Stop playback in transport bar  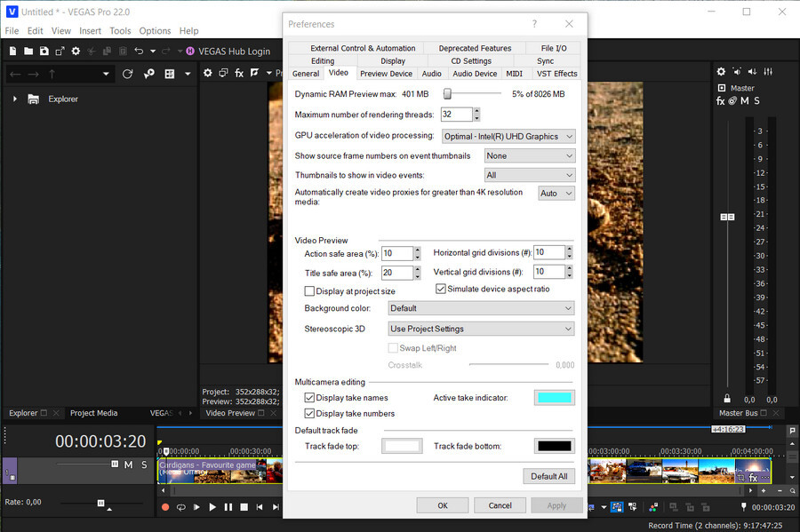244,507
